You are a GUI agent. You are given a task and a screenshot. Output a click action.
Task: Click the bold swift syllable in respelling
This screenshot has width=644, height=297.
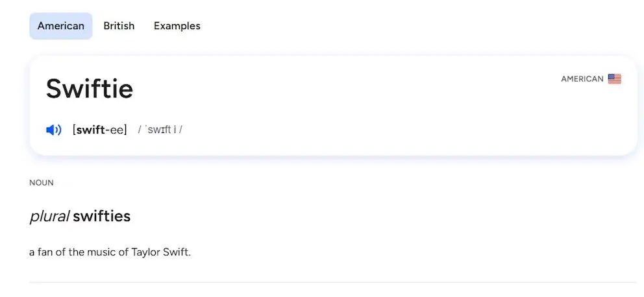(90, 130)
